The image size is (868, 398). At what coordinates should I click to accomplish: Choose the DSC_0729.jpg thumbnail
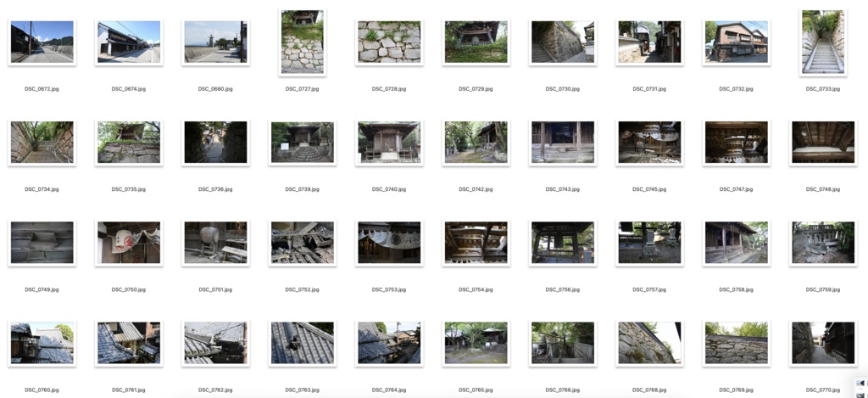tap(476, 42)
